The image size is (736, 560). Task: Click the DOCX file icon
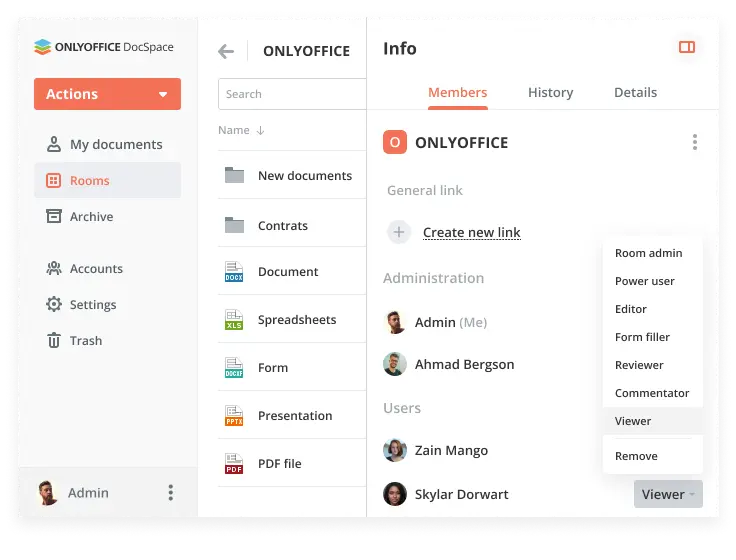click(x=234, y=272)
